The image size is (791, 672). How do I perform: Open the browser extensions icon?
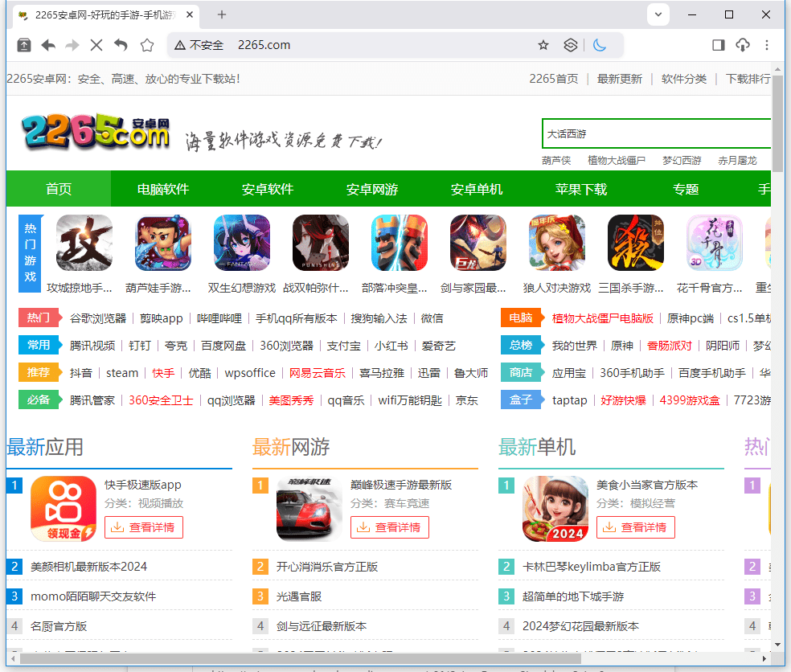coord(571,46)
